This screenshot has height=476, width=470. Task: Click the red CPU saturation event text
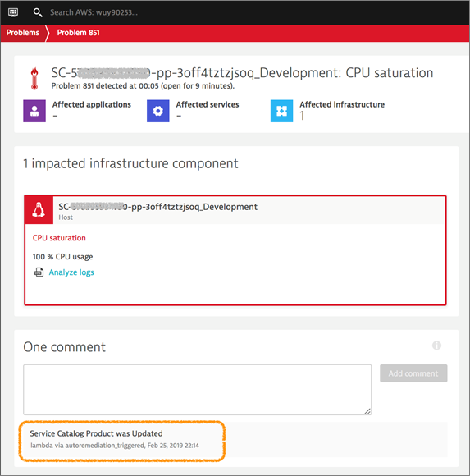(59, 238)
